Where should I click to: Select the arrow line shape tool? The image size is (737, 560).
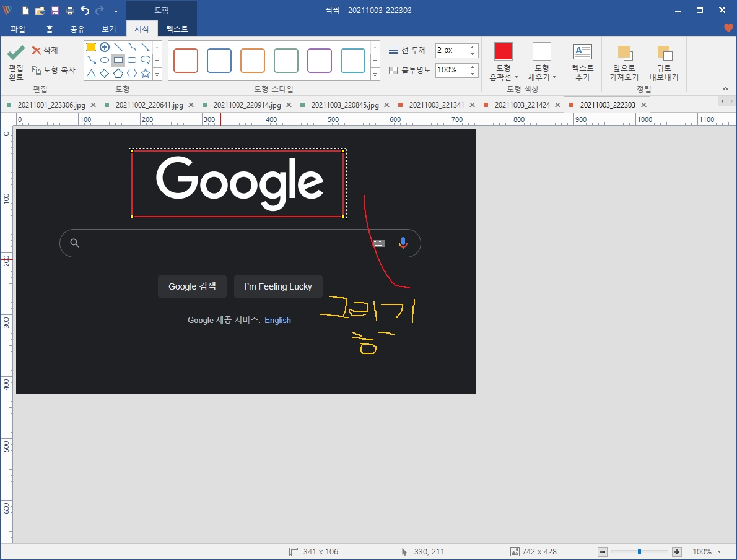click(146, 47)
